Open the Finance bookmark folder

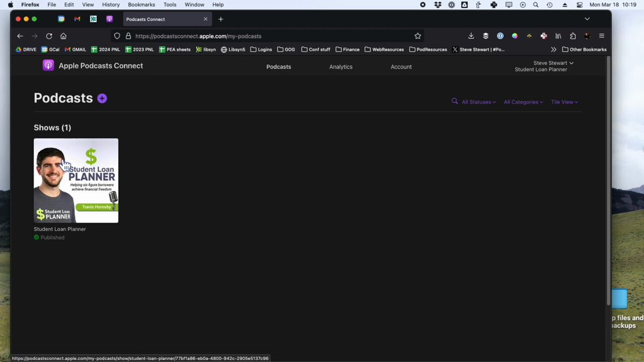coord(347,49)
